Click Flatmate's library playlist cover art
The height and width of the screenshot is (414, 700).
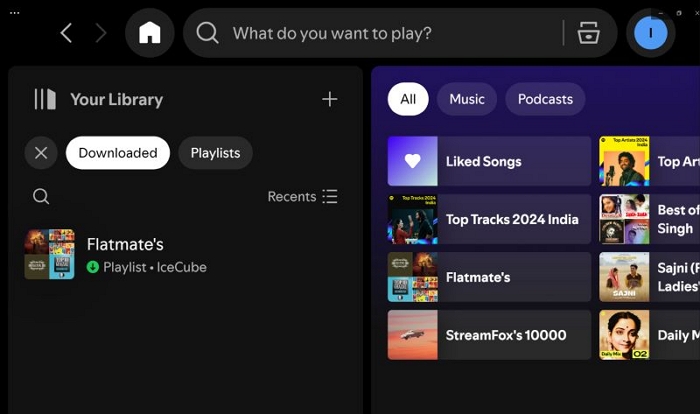point(50,255)
